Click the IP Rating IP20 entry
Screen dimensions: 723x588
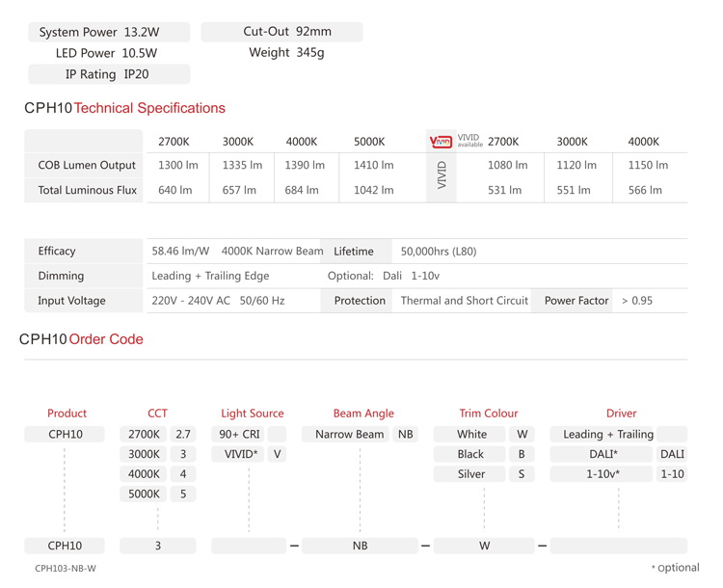point(109,74)
